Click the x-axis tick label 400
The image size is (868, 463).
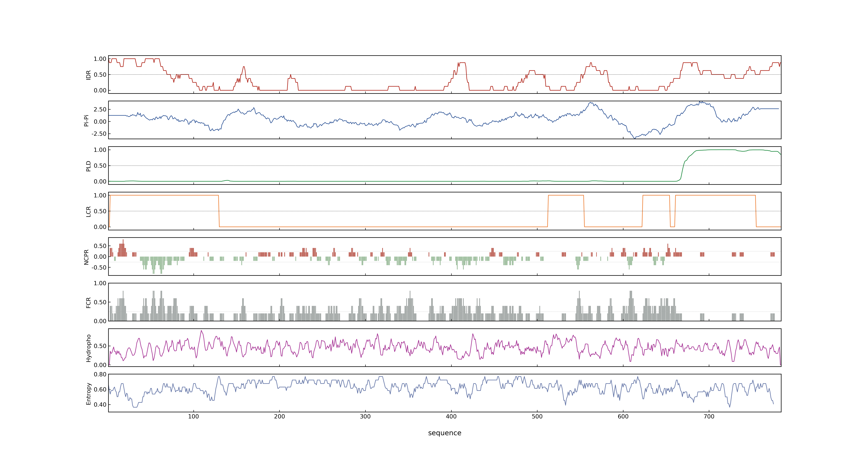[451, 416]
